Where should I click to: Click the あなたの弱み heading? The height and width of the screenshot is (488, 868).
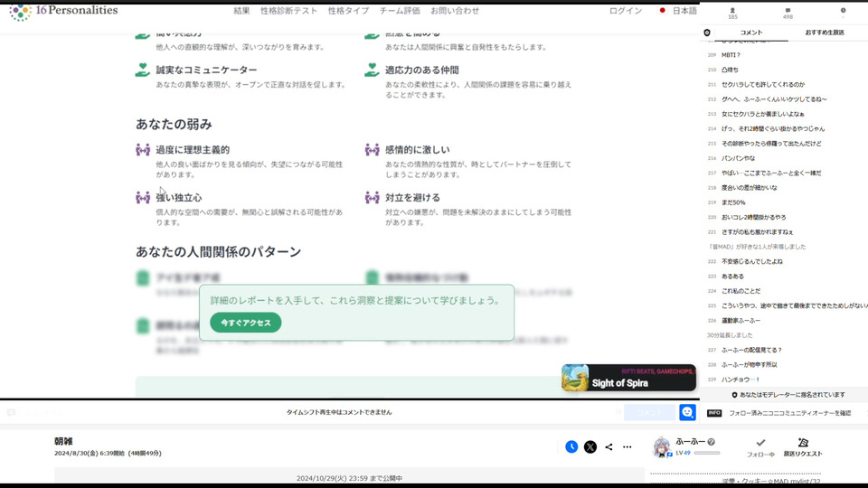click(174, 124)
